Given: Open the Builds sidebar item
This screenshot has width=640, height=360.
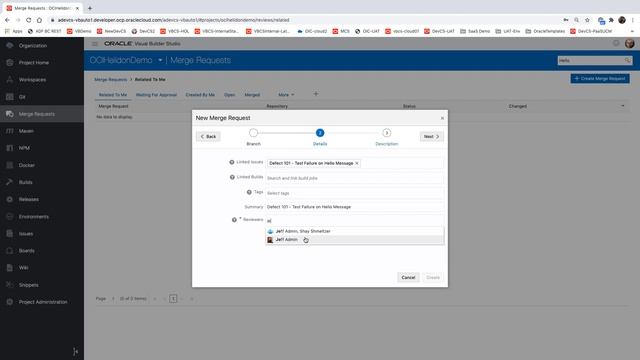Looking at the screenshot, I should point(25,182).
